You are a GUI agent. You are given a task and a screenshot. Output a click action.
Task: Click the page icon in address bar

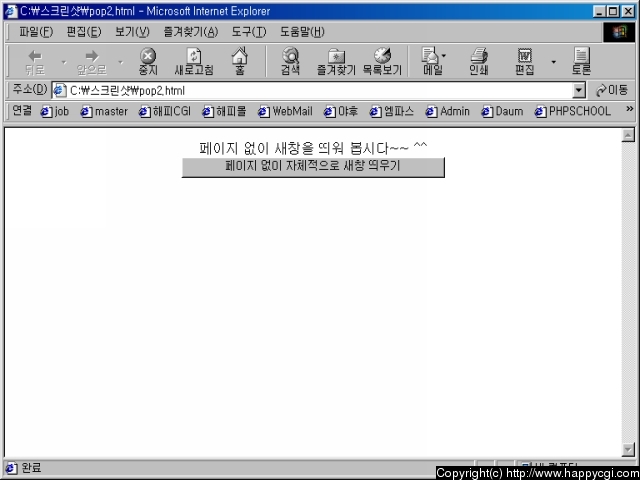60,91
